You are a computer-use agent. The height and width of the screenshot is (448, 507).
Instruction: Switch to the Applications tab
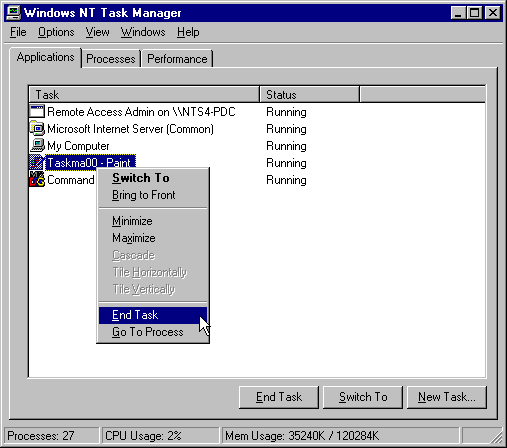(x=46, y=57)
